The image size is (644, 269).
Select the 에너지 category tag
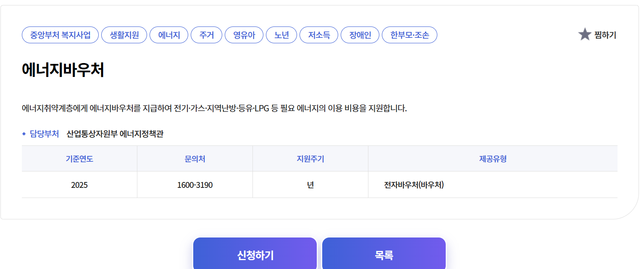[169, 35]
